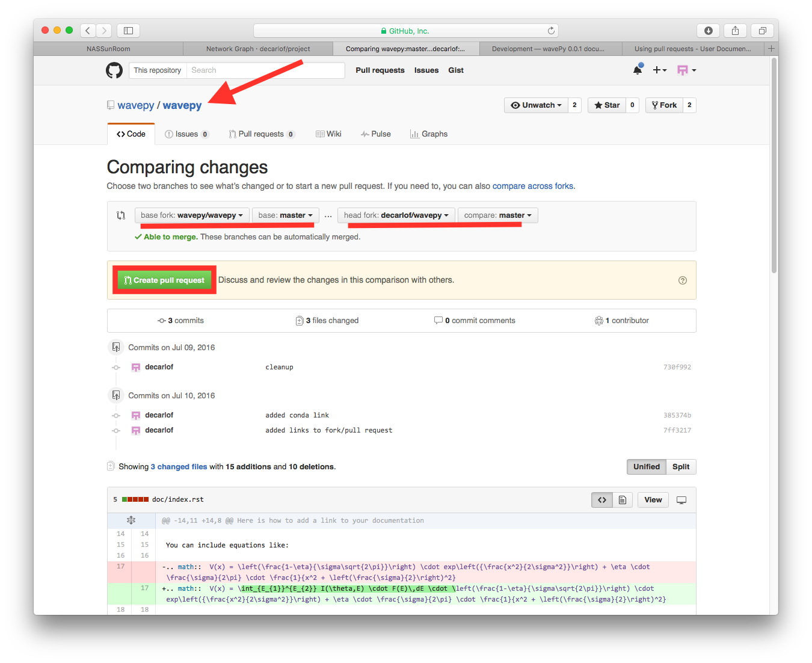The image size is (812, 663).
Task: Click the repository book icon
Action: [111, 105]
